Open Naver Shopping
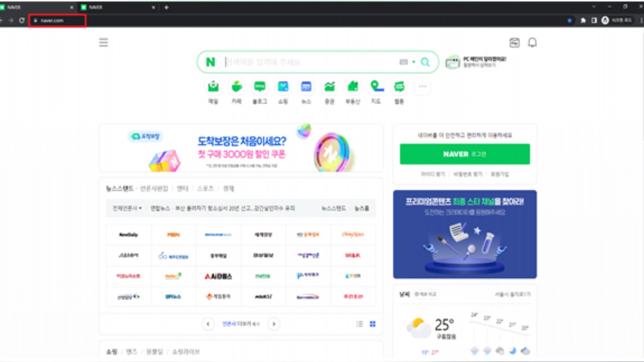The image size is (644, 362). [x=283, y=86]
